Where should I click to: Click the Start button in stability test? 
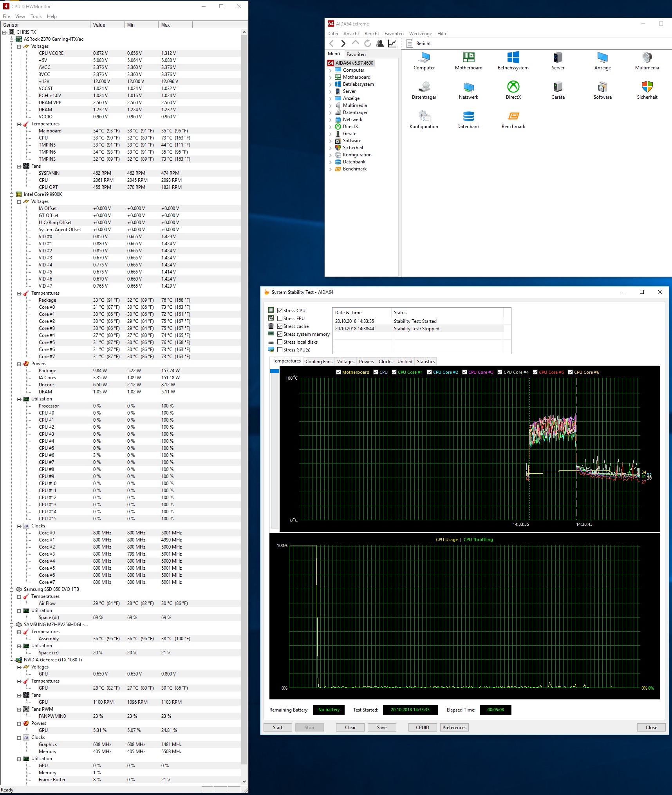(278, 728)
